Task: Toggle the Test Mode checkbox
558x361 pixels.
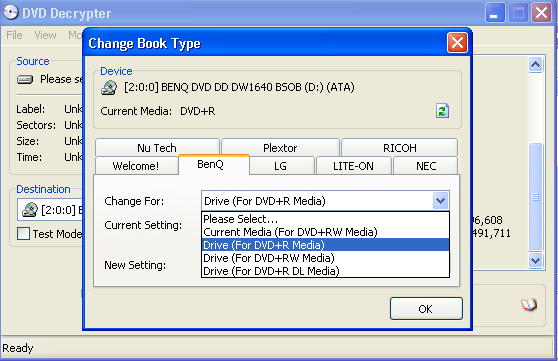Action: (23, 234)
